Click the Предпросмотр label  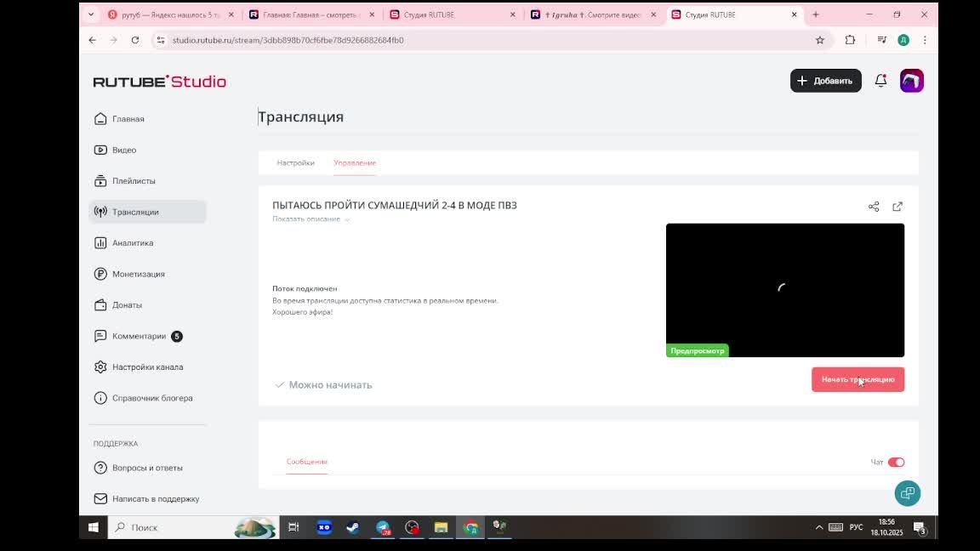click(x=697, y=351)
